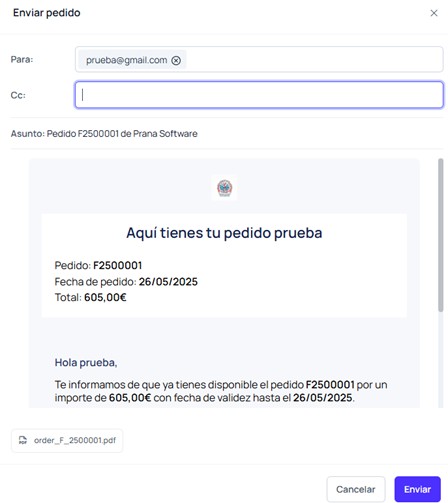Cancel sending with Cancelar button
Screen dimensions: 448x503
pyautogui.click(x=356, y=489)
